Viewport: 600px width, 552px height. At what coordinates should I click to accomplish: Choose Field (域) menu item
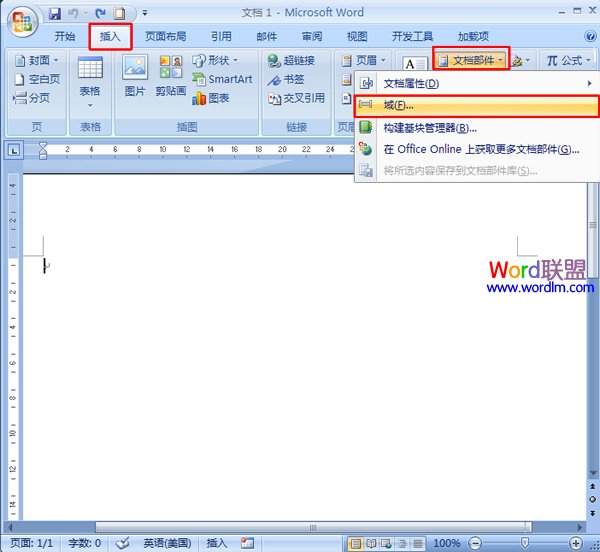(476, 105)
